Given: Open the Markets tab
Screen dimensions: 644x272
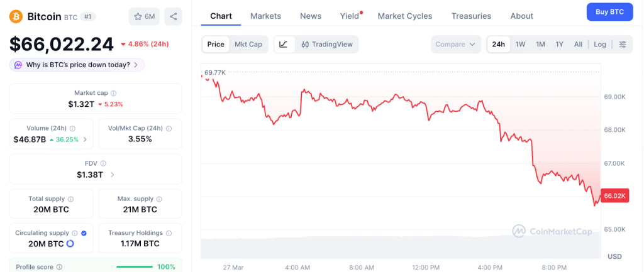Looking at the screenshot, I should click(x=265, y=16).
